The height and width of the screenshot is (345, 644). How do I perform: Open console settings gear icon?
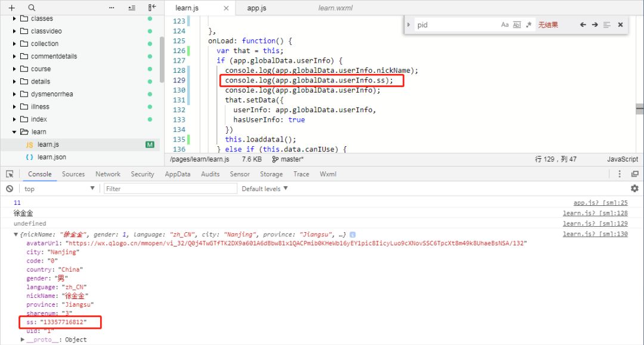click(635, 189)
